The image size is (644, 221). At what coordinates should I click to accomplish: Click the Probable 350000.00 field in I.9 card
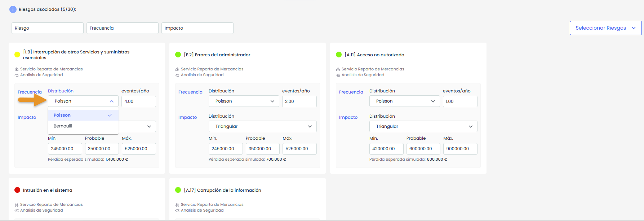[x=102, y=149]
